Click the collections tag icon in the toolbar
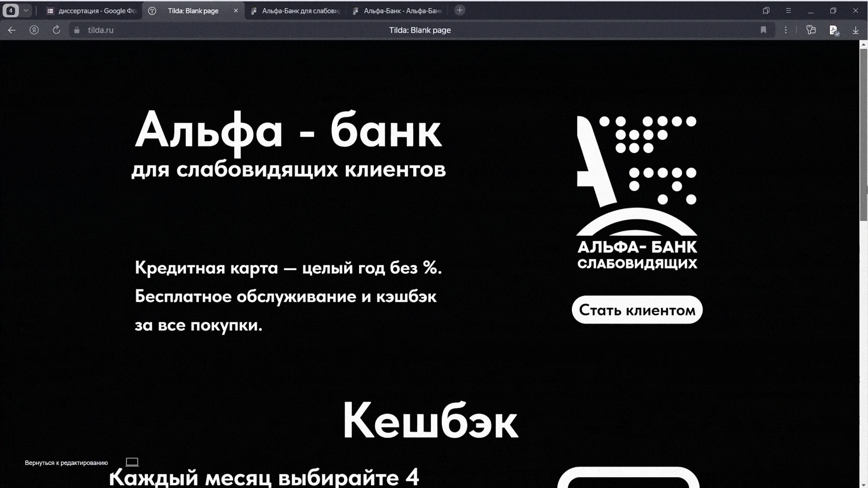868x488 pixels. pyautogui.click(x=811, y=30)
